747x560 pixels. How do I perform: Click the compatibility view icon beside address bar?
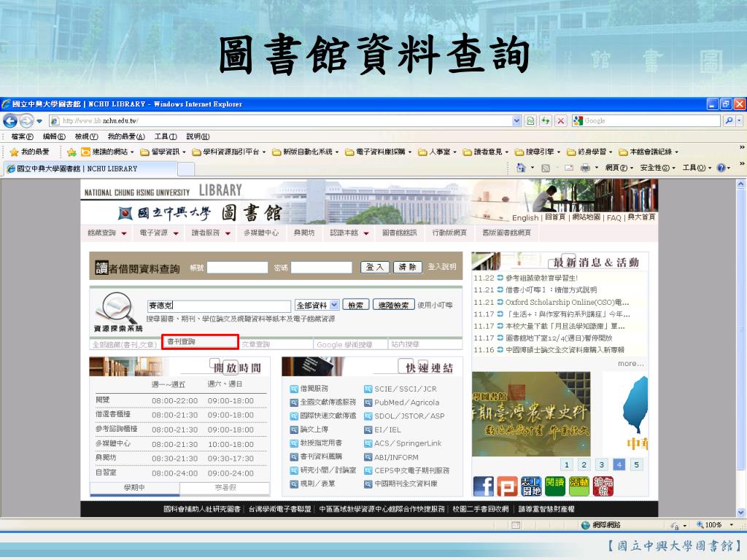530,121
